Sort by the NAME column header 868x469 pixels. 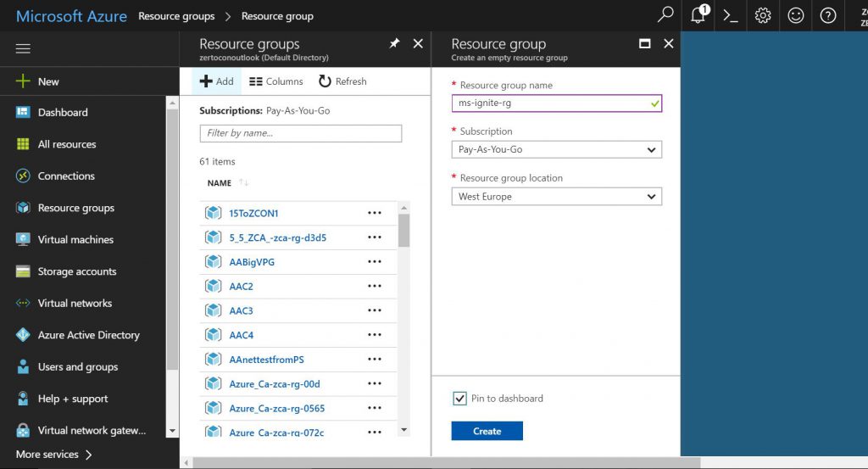(x=220, y=182)
